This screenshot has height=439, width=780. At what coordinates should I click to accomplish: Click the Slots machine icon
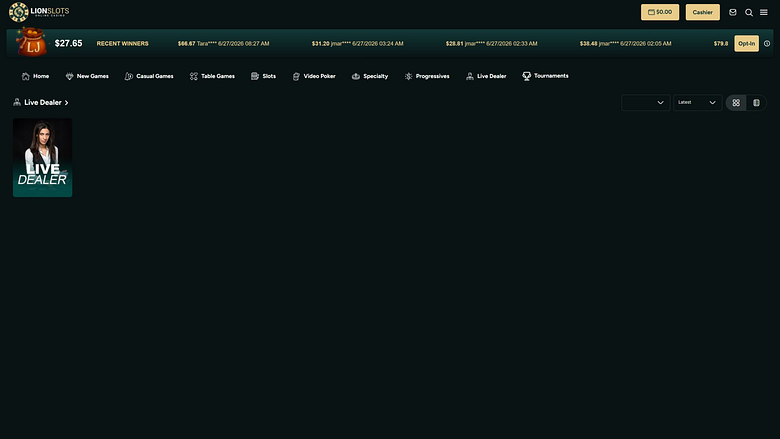pos(255,76)
